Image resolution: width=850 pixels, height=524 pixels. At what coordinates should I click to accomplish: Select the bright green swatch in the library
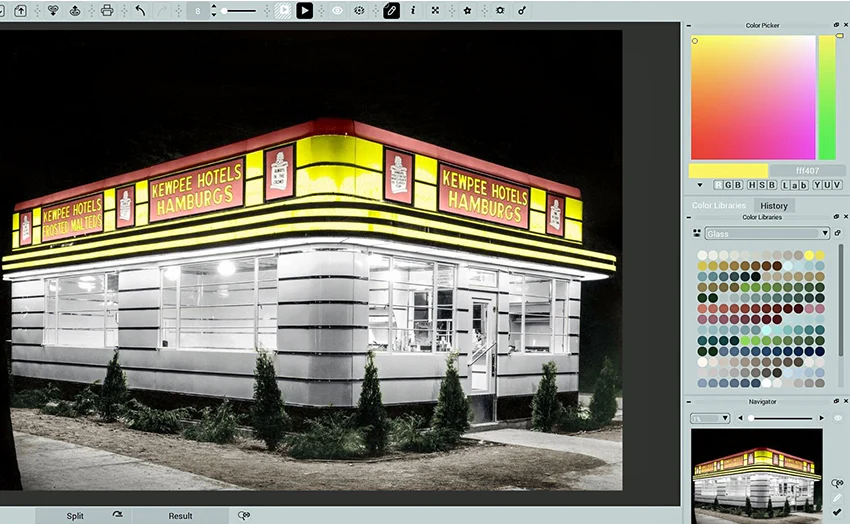[x=745, y=340]
